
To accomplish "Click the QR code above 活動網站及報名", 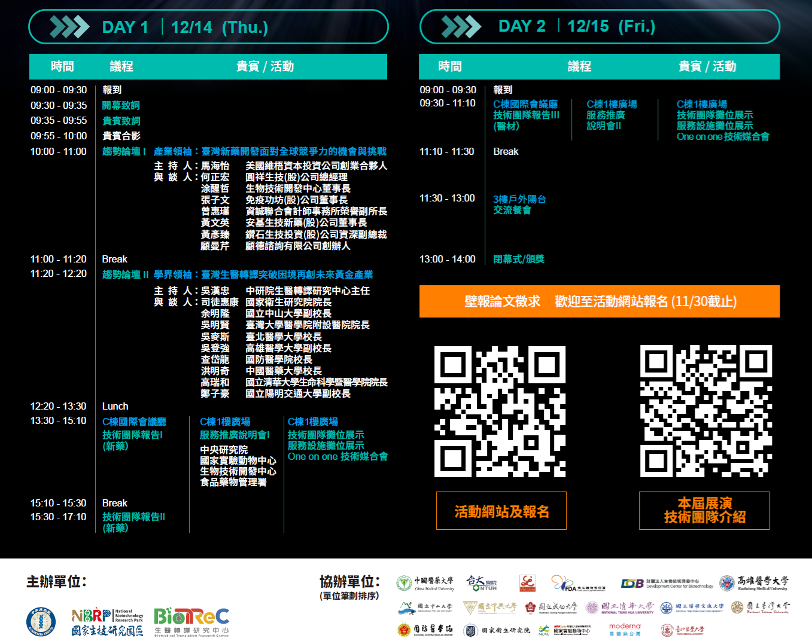I will point(500,411).
